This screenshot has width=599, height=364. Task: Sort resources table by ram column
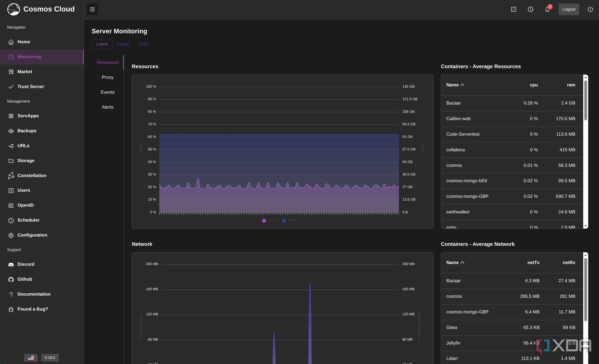pos(571,85)
